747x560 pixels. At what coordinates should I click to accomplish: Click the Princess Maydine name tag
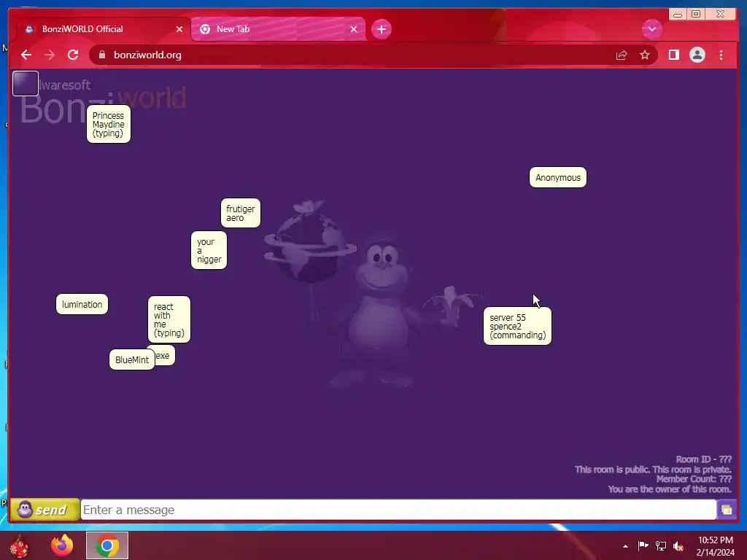click(x=109, y=124)
